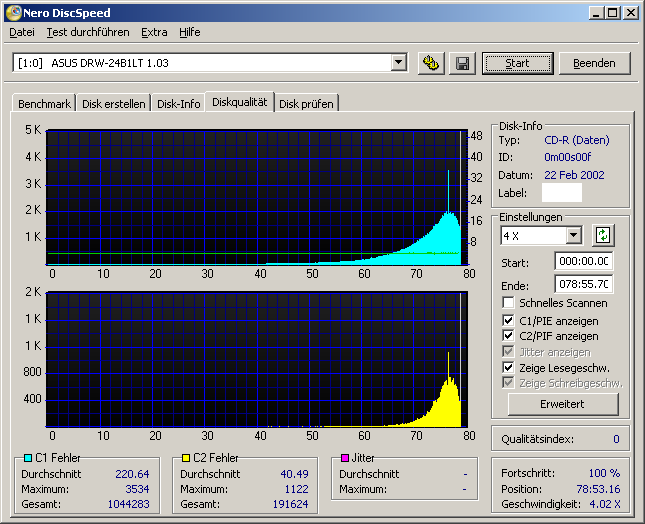Open the 4 X speed dropdown
The image size is (645, 524).
(x=573, y=236)
